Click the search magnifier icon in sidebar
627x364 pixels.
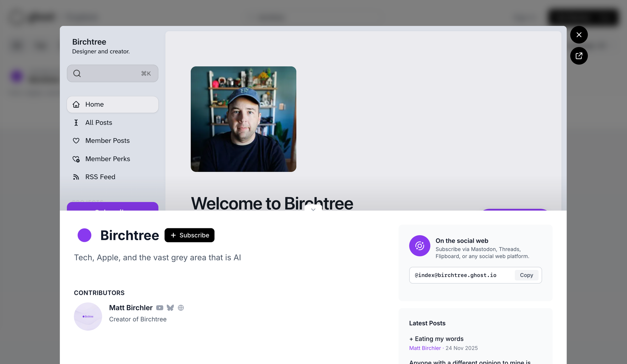77,74
